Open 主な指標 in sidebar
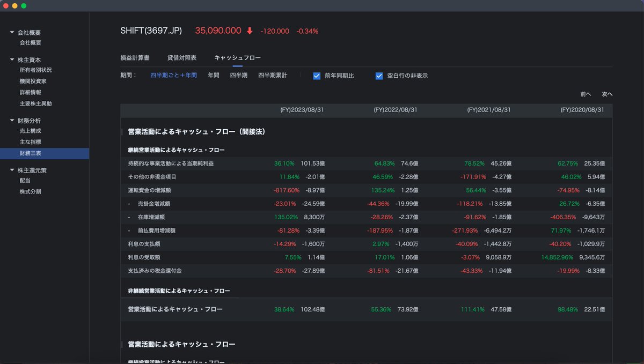The height and width of the screenshot is (364, 644). click(30, 142)
